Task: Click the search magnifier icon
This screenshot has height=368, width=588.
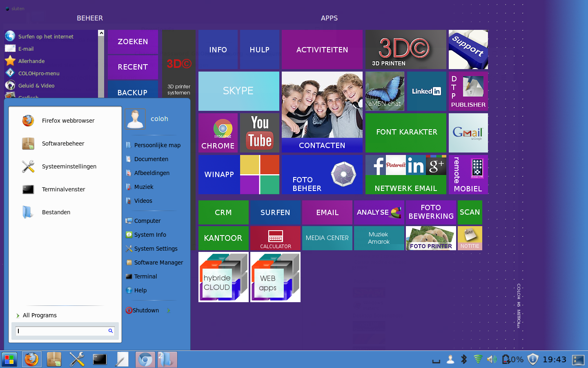Action: (x=110, y=331)
